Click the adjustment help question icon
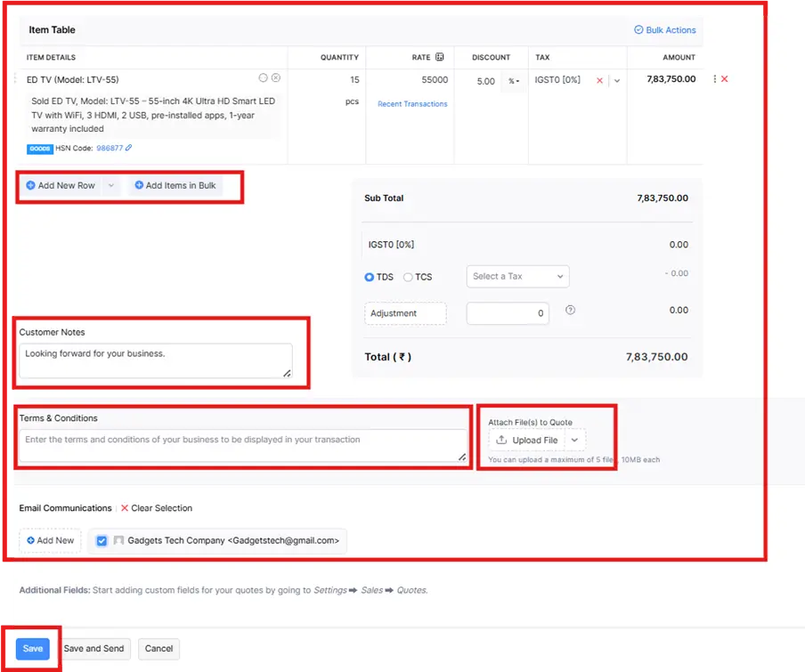This screenshot has height=672, width=805. [570, 310]
